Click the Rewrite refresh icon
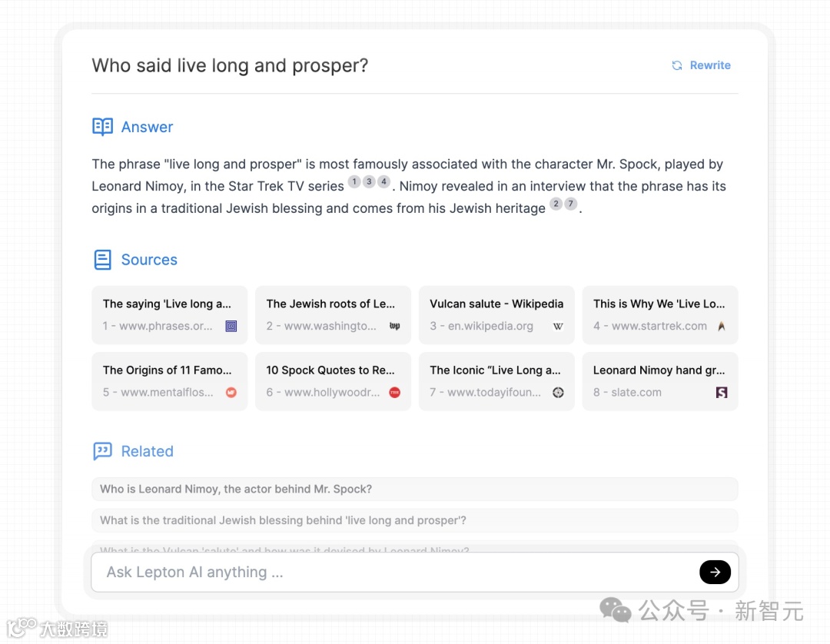The height and width of the screenshot is (644, 830). tap(677, 65)
